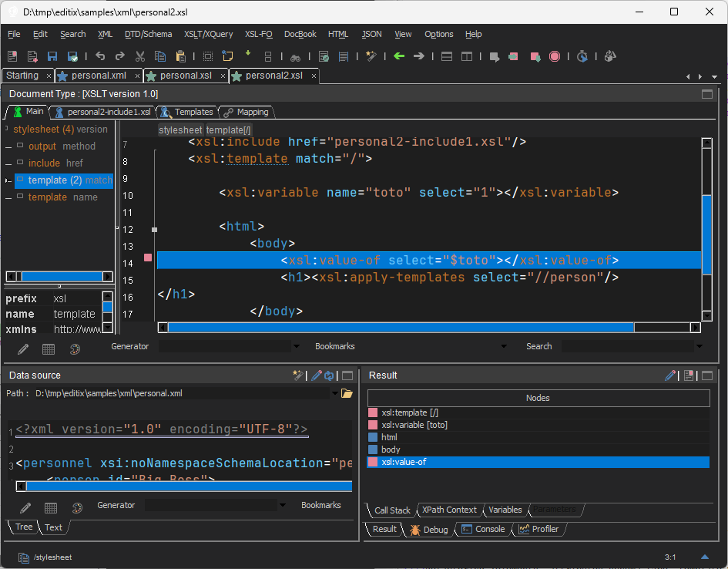
Task: Select the Scissors cut icon in the toolbar
Action: [141, 56]
